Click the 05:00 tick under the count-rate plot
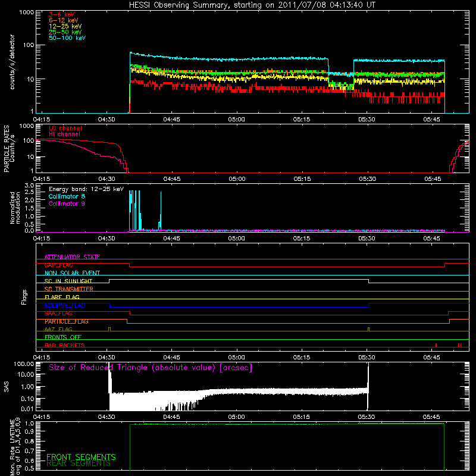The image size is (476, 476). click(236, 120)
